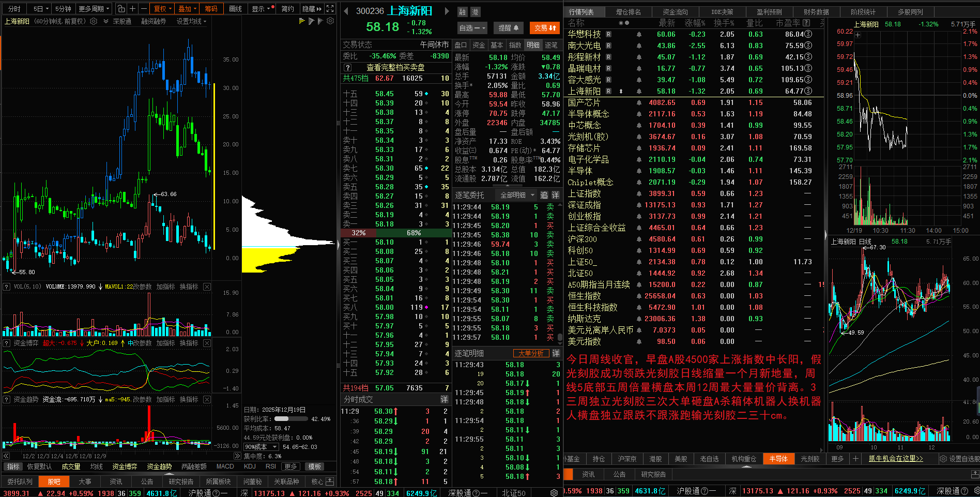Click the first play-arrow icon above chip panel
The image size is (980, 497).
tap(311, 21)
